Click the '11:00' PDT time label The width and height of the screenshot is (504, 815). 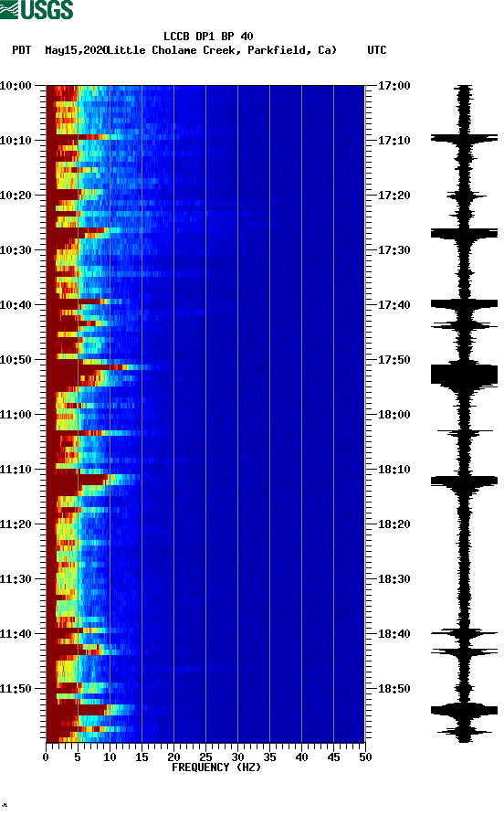[16, 415]
